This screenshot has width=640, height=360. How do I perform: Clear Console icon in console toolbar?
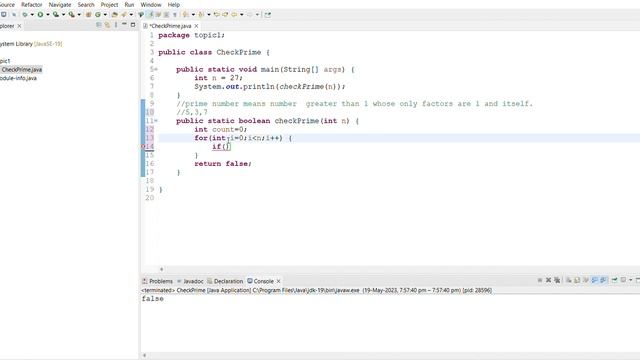[x=569, y=280]
